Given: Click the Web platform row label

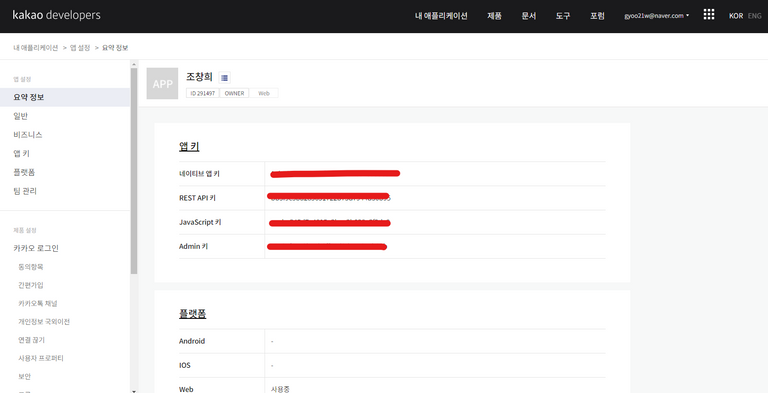Looking at the screenshot, I should tap(186, 390).
